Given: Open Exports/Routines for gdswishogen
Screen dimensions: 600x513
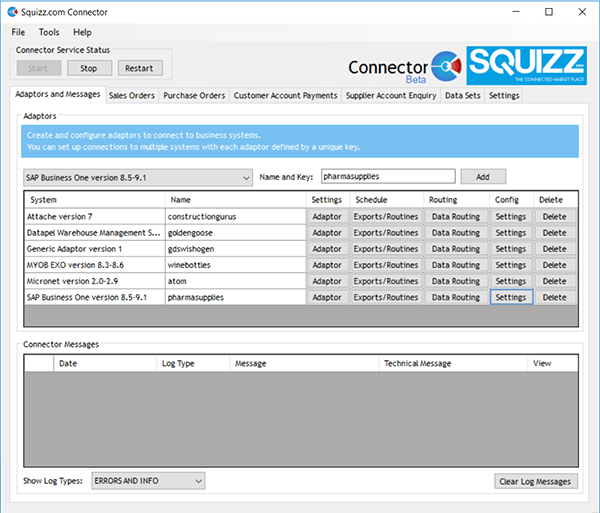Looking at the screenshot, I should click(386, 249).
